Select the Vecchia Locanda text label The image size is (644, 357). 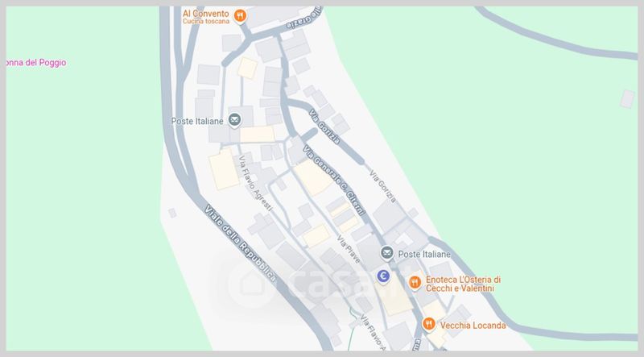pyautogui.click(x=473, y=326)
